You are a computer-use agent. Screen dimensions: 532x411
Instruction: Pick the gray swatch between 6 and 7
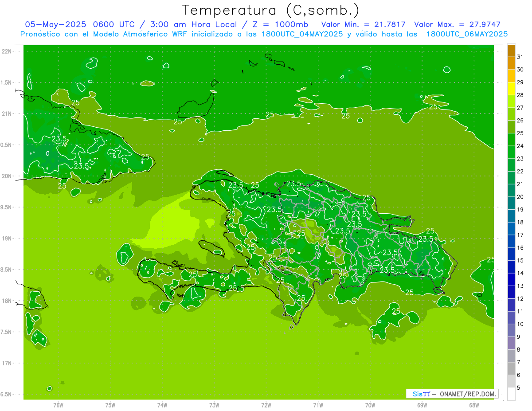tap(512, 368)
